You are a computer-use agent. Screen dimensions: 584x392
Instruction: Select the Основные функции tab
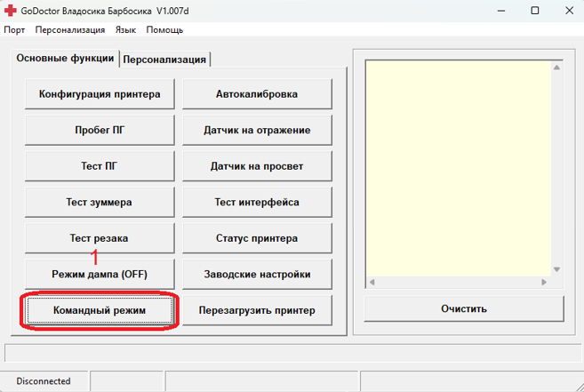(x=65, y=59)
